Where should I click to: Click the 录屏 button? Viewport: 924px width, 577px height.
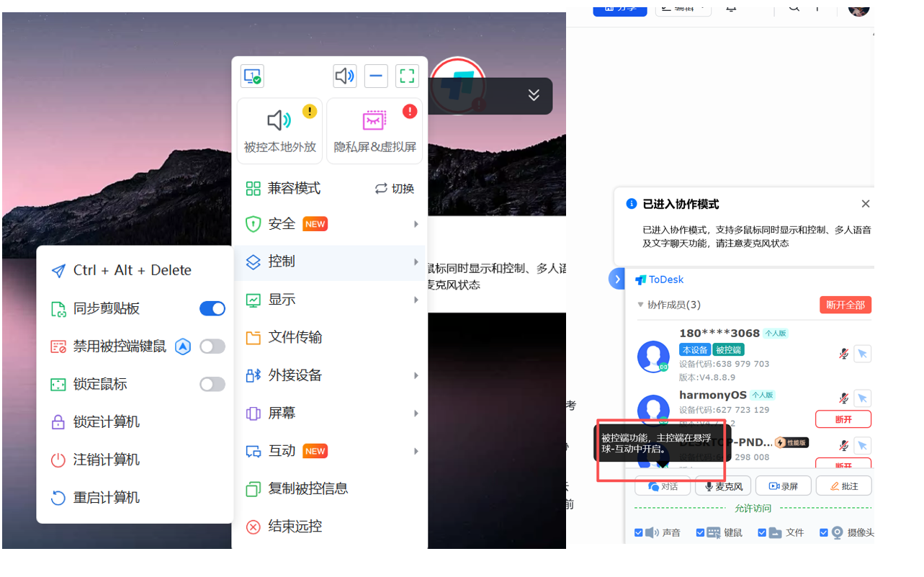coord(784,486)
